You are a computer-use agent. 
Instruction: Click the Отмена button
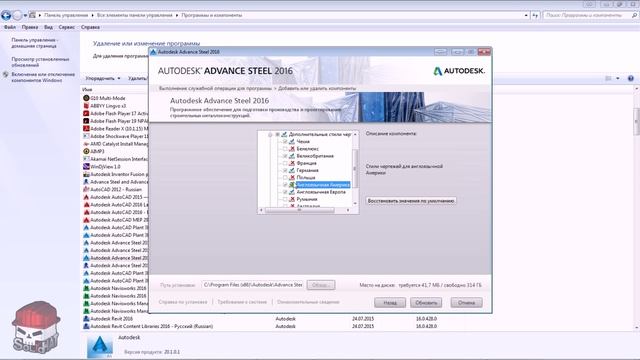coord(466,303)
